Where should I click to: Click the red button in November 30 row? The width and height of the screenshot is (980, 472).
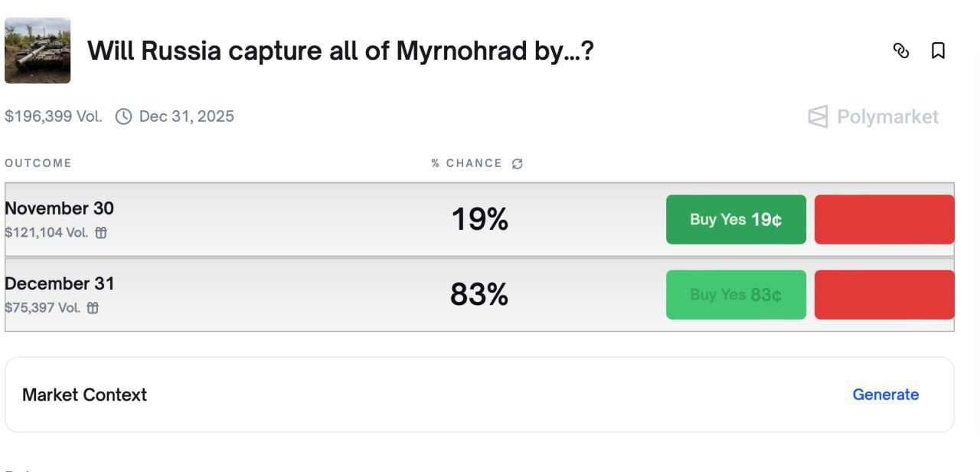pos(884,220)
